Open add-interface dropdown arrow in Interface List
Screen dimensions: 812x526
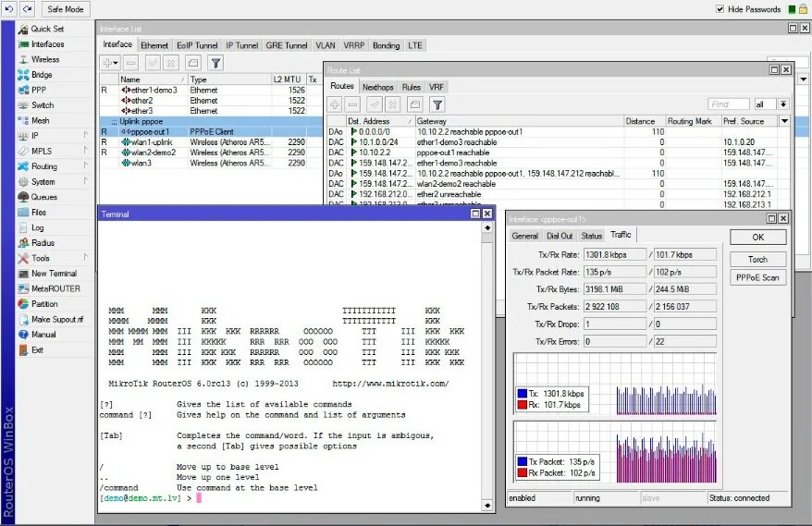coord(116,63)
